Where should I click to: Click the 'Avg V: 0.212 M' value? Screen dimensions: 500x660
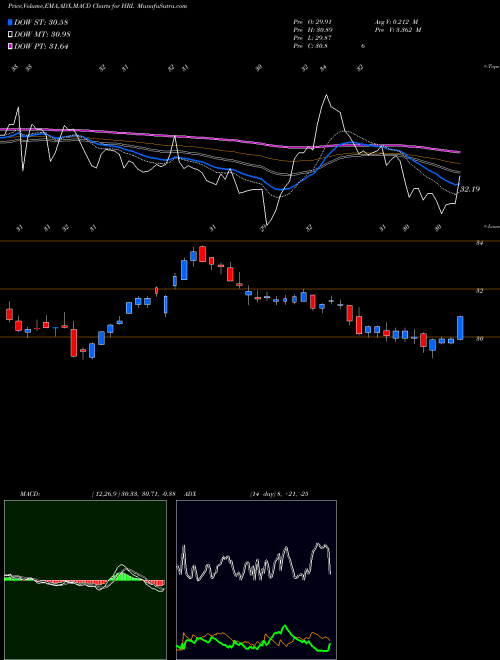click(x=396, y=22)
